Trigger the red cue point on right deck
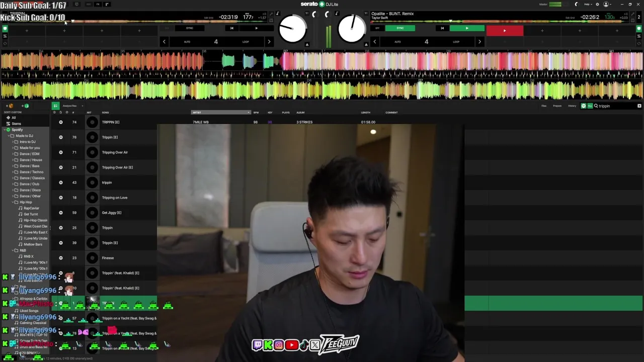Screen dimensions: 644x362 505,31
